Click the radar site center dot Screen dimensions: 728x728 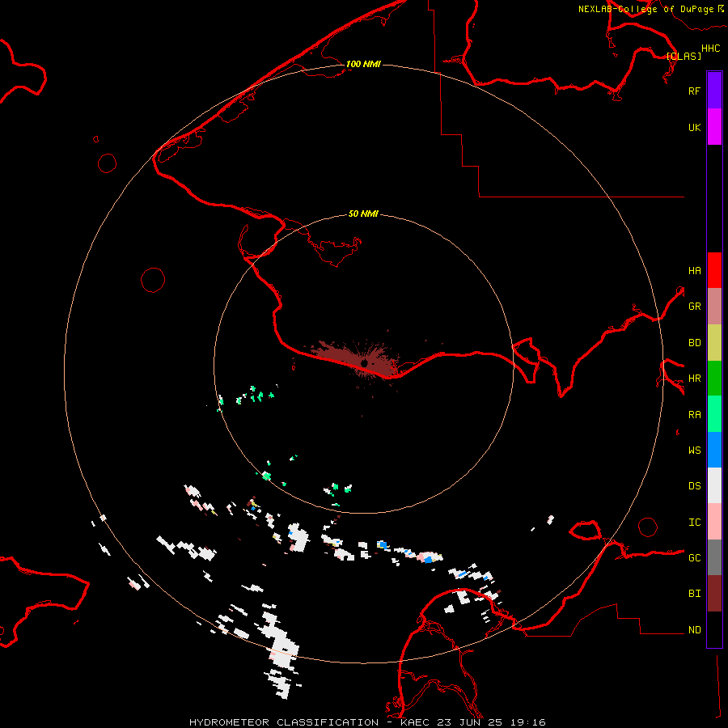click(365, 363)
